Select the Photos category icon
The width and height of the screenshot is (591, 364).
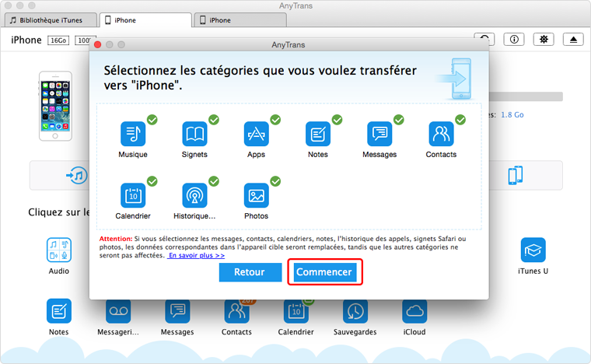pyautogui.click(x=257, y=195)
